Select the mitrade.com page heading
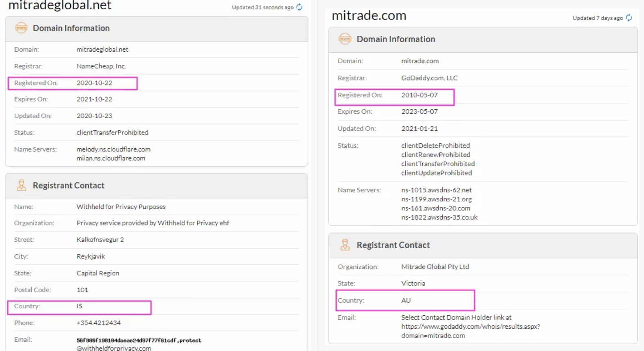 [369, 16]
